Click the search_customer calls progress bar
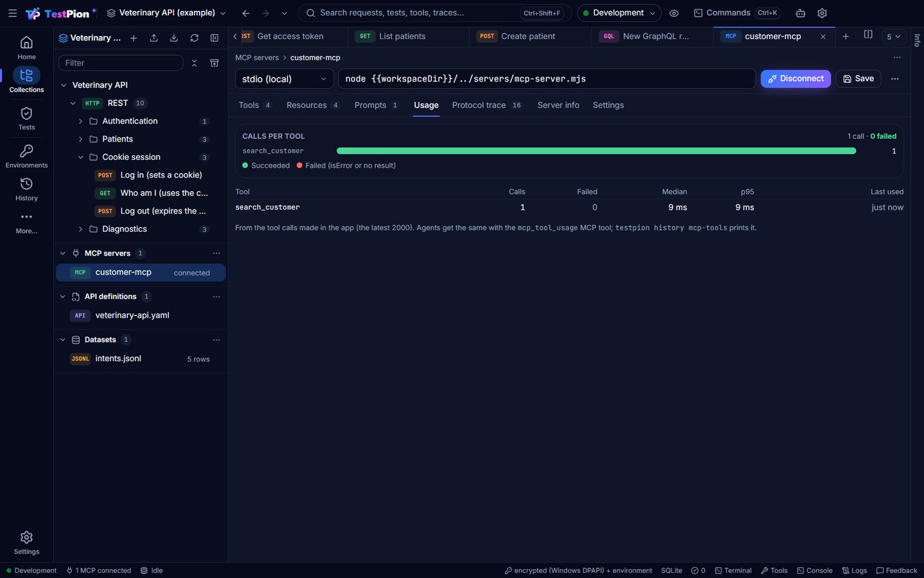Image resolution: width=924 pixels, height=578 pixels. [596, 151]
